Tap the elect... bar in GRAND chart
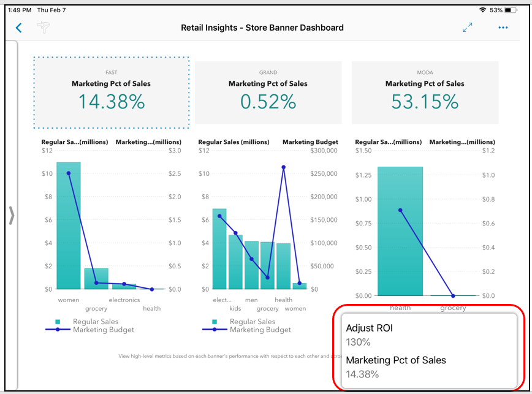This screenshot has height=394, width=532. pos(219,249)
